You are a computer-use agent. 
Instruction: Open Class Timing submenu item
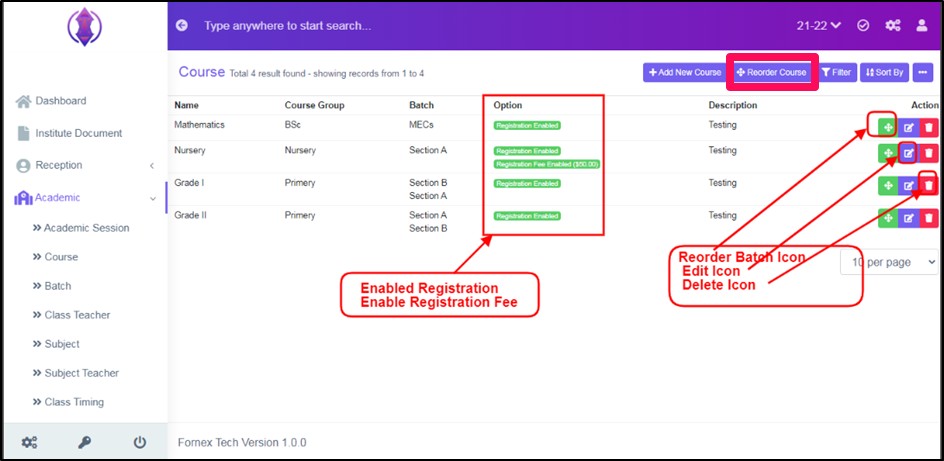(x=69, y=402)
